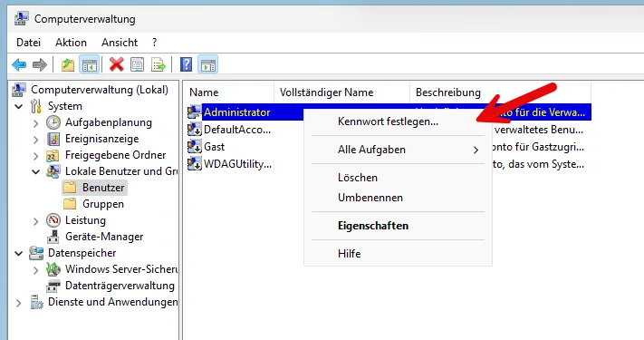Image resolution: width=644 pixels, height=340 pixels.
Task: Click the Export list toolbar icon
Action: (x=159, y=64)
